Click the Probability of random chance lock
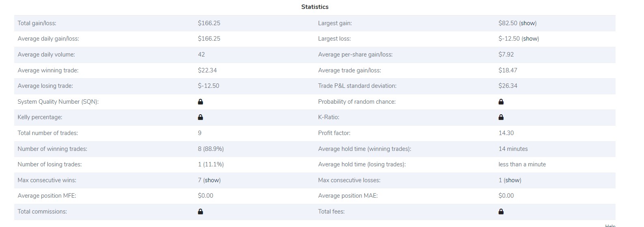Viewport: 644px width, 227px height. pyautogui.click(x=501, y=102)
